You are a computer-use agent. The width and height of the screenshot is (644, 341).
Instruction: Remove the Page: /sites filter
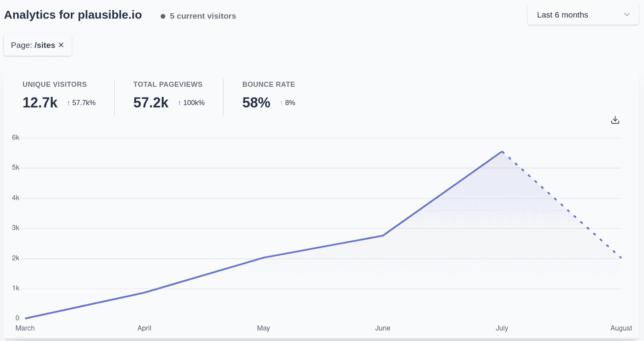click(61, 45)
